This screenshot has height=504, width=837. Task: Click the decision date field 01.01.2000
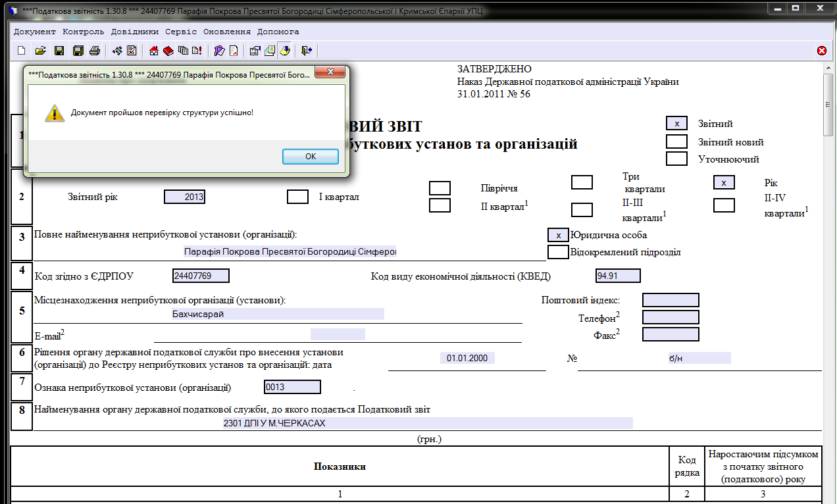click(467, 358)
